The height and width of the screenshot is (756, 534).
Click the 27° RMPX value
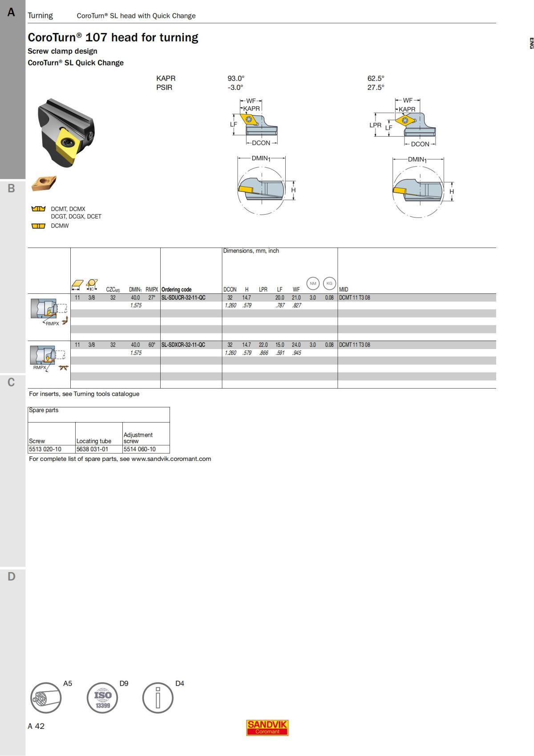click(152, 297)
